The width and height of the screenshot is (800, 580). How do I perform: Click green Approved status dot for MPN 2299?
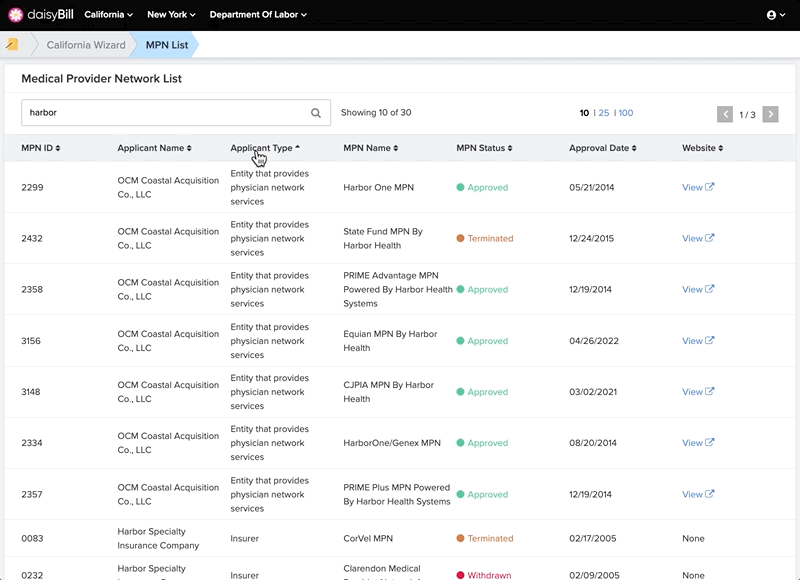460,187
